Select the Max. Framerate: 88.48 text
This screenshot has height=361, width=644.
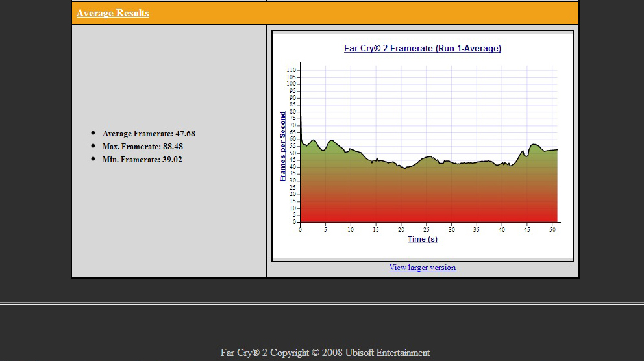pos(143,147)
